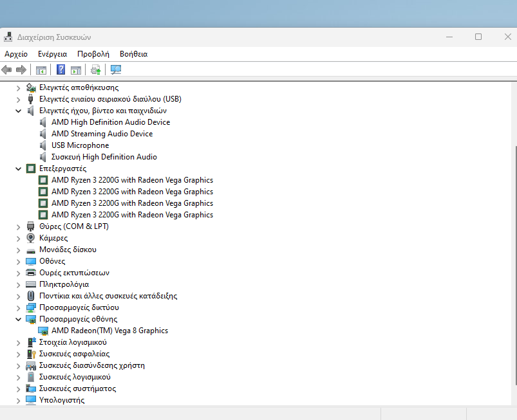Image resolution: width=517 pixels, height=420 pixels.
Task: Click the Θύρες (COM & LPT) port icon
Action: click(31, 226)
